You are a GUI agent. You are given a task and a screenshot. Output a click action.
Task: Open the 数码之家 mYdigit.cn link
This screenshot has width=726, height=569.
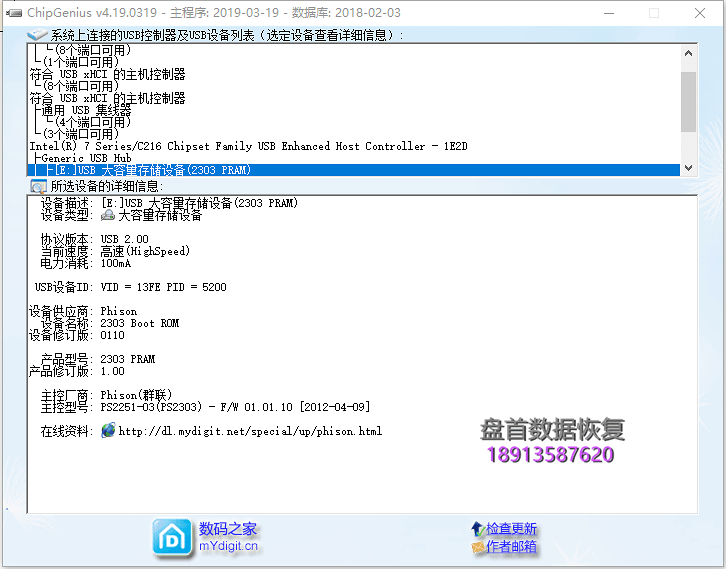pyautogui.click(x=228, y=537)
